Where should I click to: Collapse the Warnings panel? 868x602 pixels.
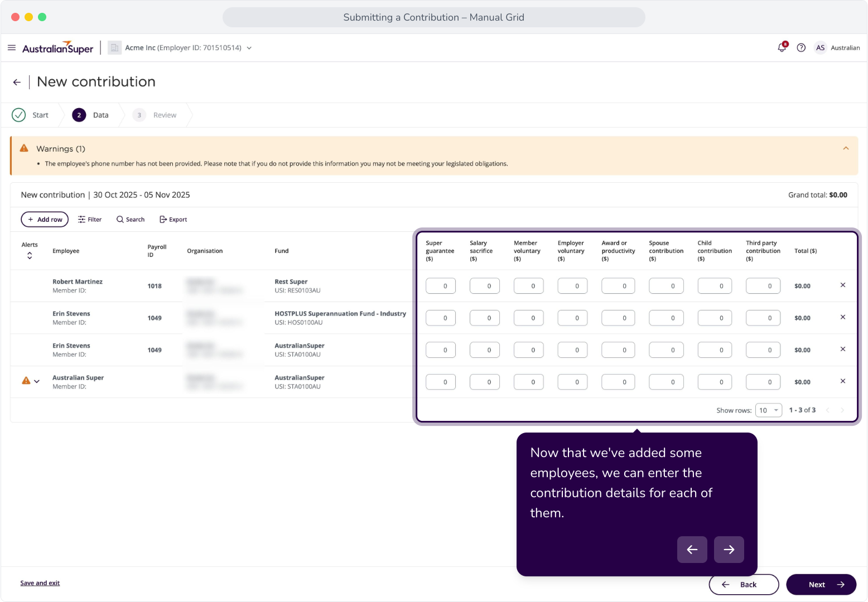846,148
